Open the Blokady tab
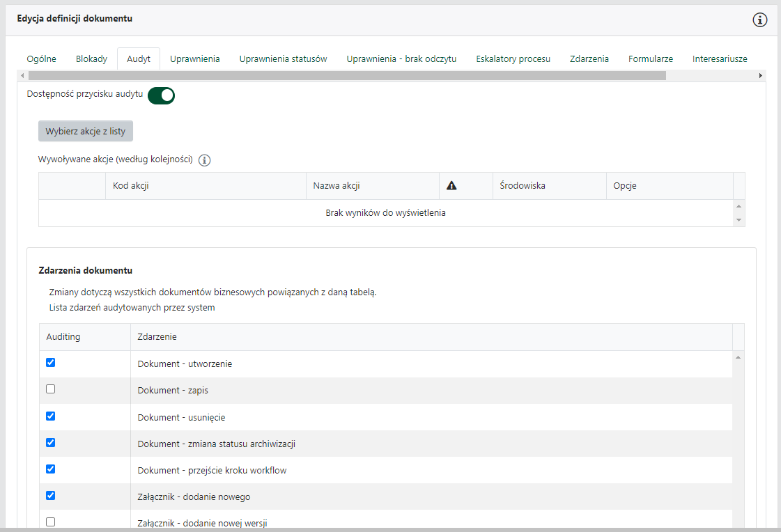 click(91, 59)
